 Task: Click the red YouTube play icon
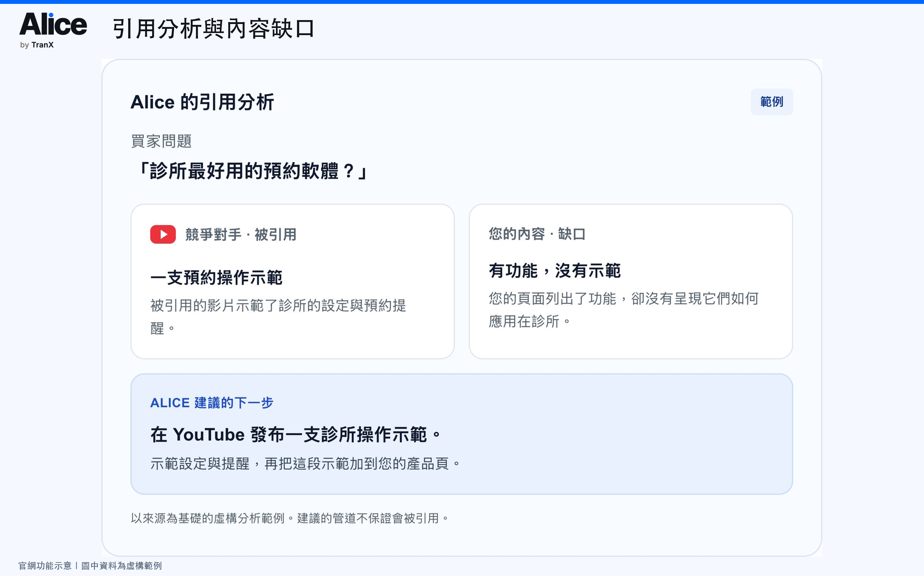pyautogui.click(x=163, y=234)
